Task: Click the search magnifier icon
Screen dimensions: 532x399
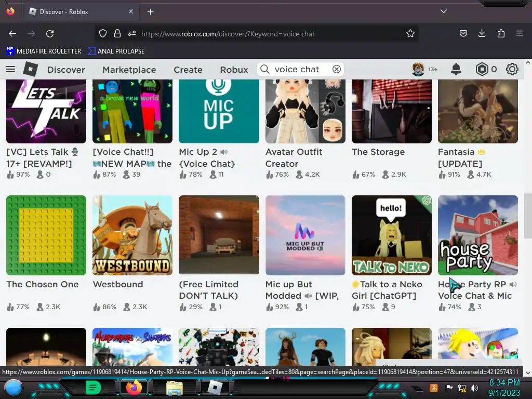Action: click(x=264, y=69)
